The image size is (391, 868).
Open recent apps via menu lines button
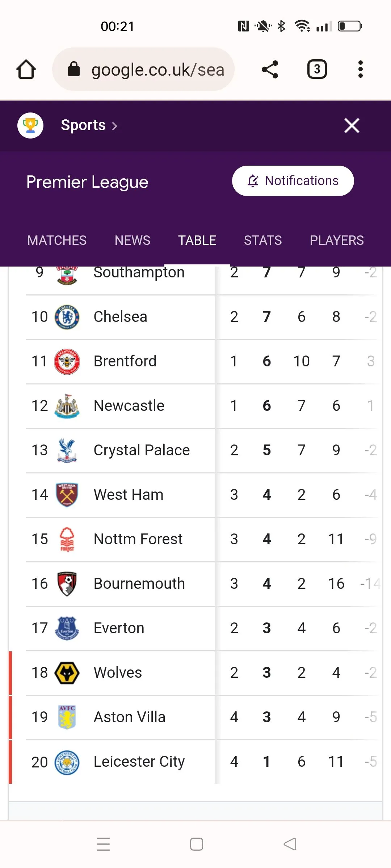[103, 844]
